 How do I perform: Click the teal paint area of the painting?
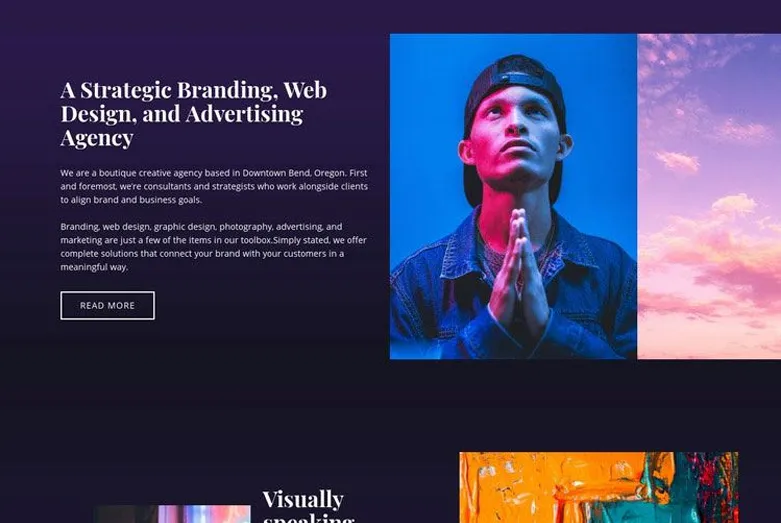click(x=648, y=493)
